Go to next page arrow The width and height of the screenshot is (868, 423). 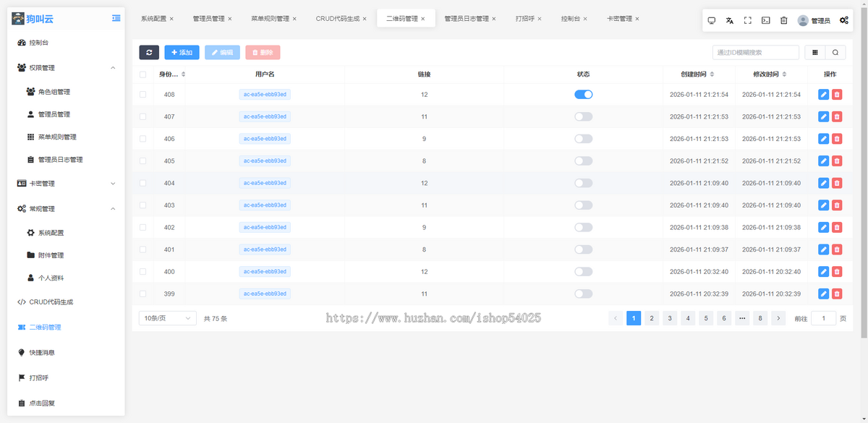tap(778, 318)
